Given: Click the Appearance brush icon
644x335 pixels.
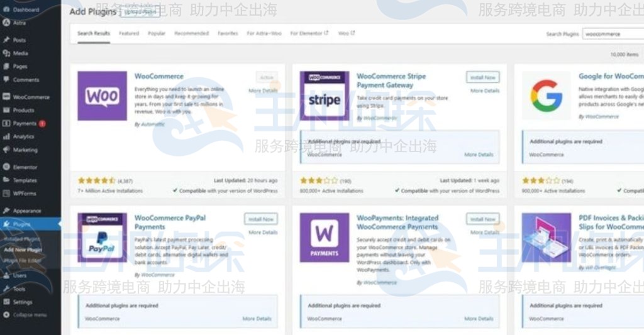Looking at the screenshot, I should [x=6, y=211].
